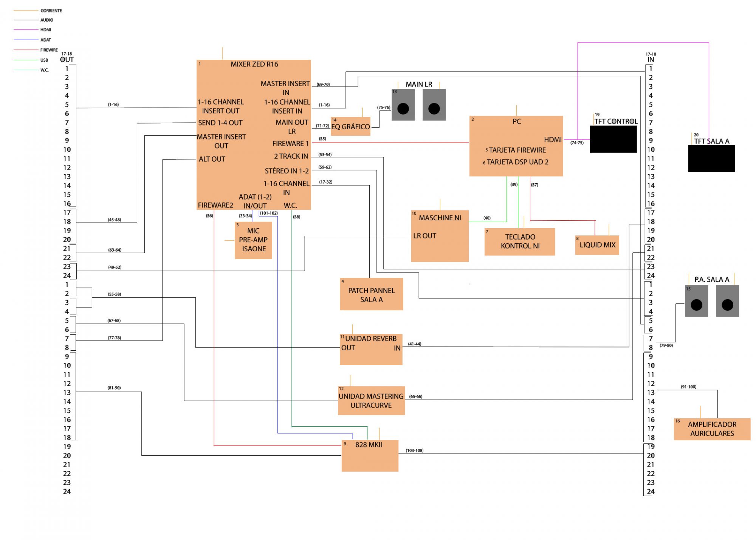Click the right P.A. SALA A speaker

click(727, 301)
